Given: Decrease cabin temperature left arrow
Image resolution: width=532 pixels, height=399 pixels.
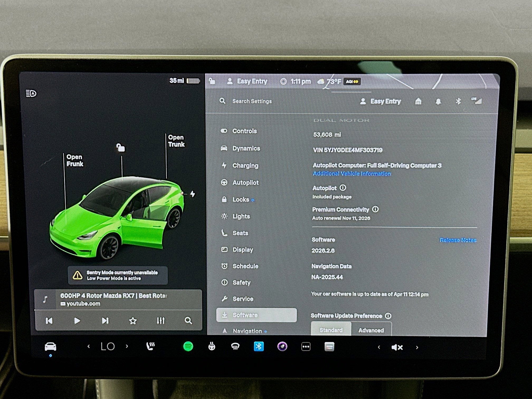Looking at the screenshot, I should click(x=89, y=346).
